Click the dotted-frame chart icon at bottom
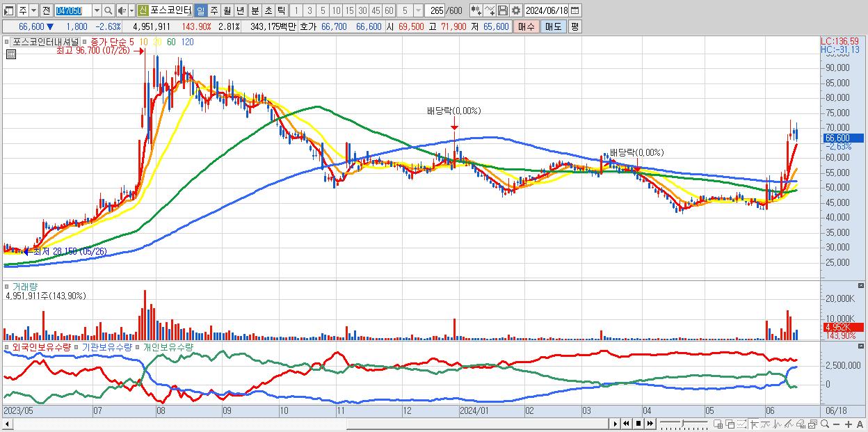This screenshot has width=868, height=432. click(x=741, y=424)
